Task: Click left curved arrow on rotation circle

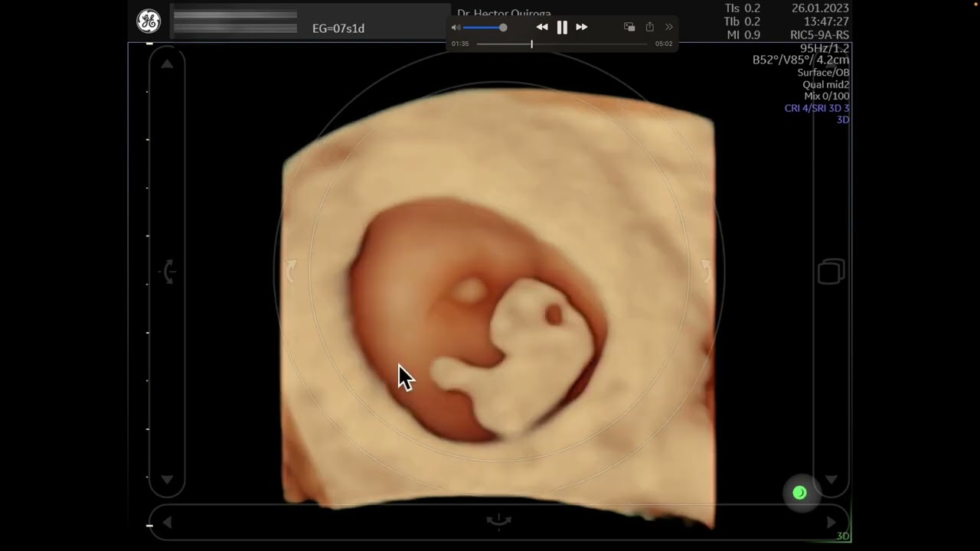Action: (x=291, y=271)
